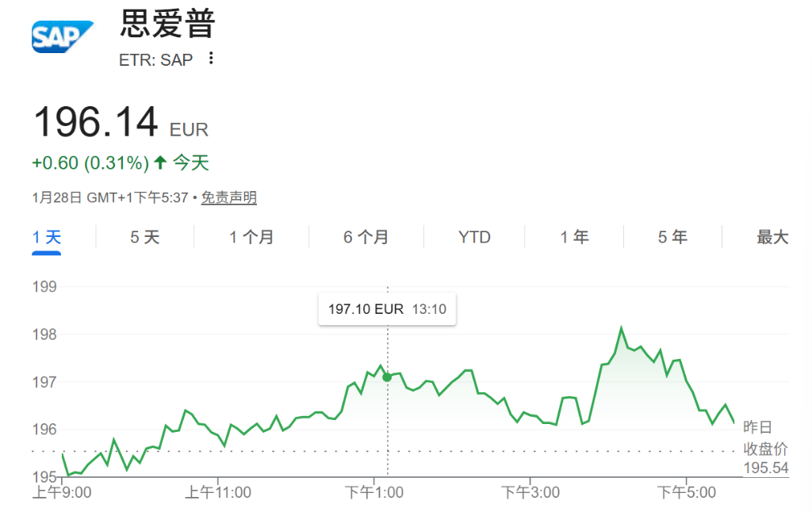Click the green up arrow indicator
The image size is (812, 512).
160,163
